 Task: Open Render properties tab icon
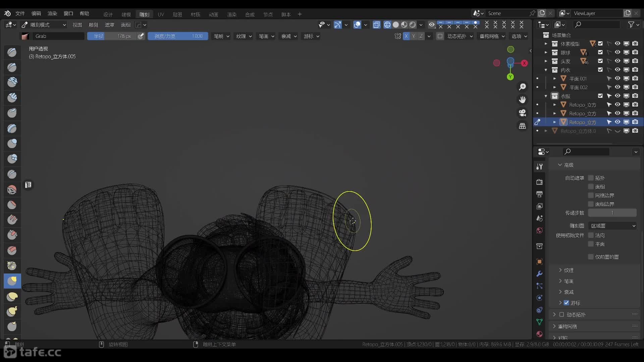(x=539, y=182)
